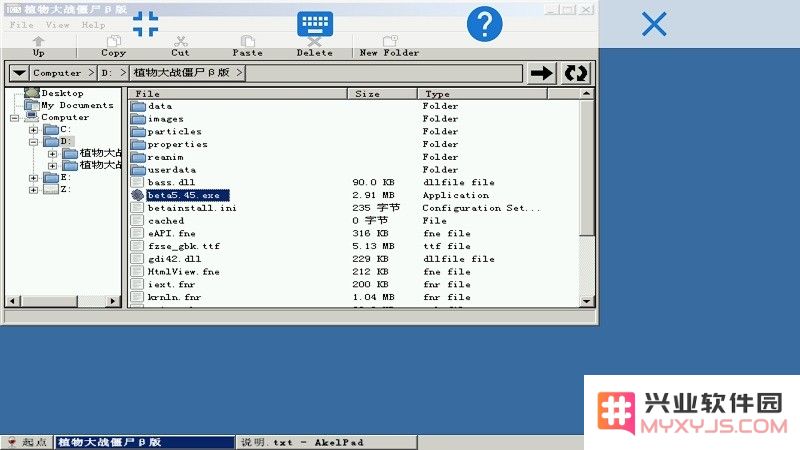The image size is (800, 450).
Task: Select the iext.fnr file
Action: click(171, 284)
